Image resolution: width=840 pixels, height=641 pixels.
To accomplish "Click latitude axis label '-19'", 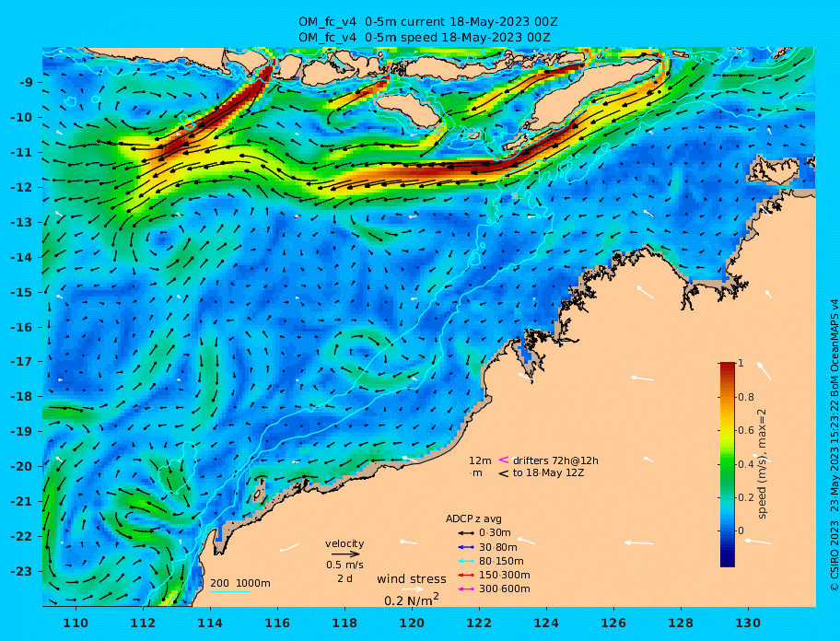I will 21,432.
